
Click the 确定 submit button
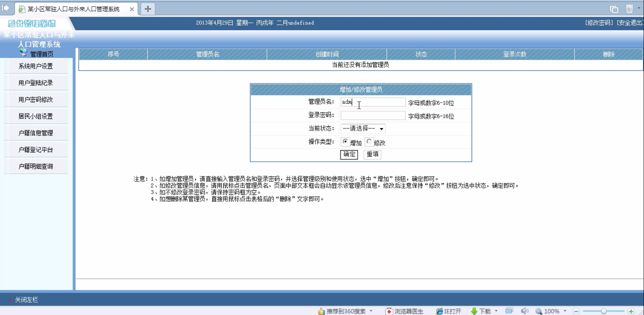pyautogui.click(x=349, y=154)
